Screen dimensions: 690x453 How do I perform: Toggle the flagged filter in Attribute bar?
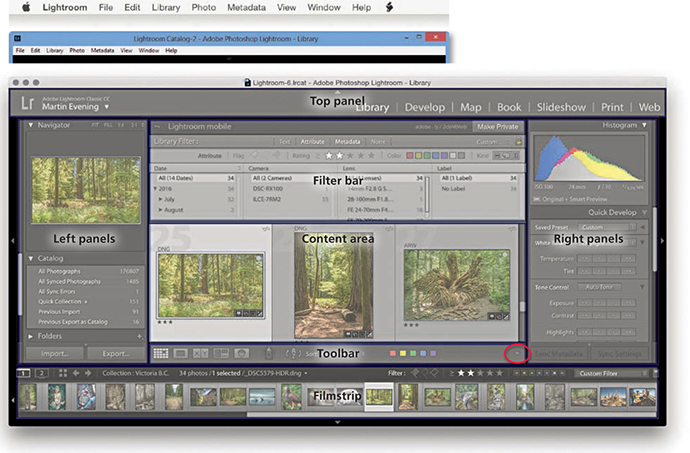tap(254, 155)
